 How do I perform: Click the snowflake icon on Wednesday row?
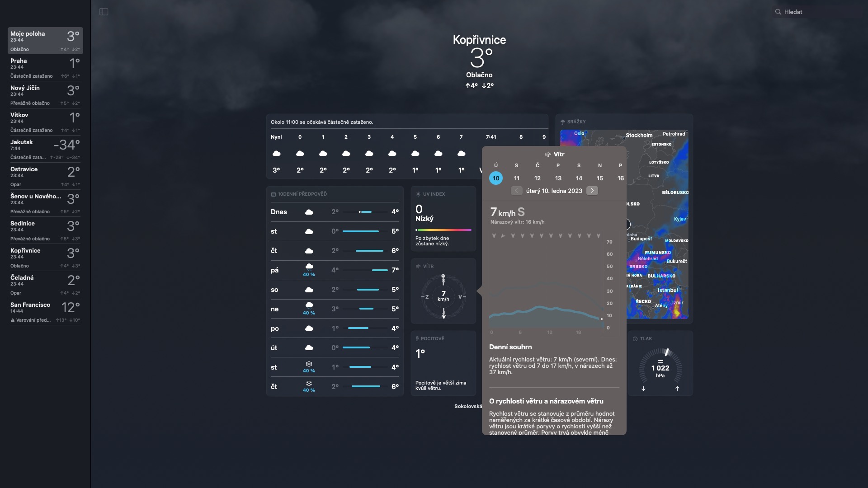(x=309, y=364)
